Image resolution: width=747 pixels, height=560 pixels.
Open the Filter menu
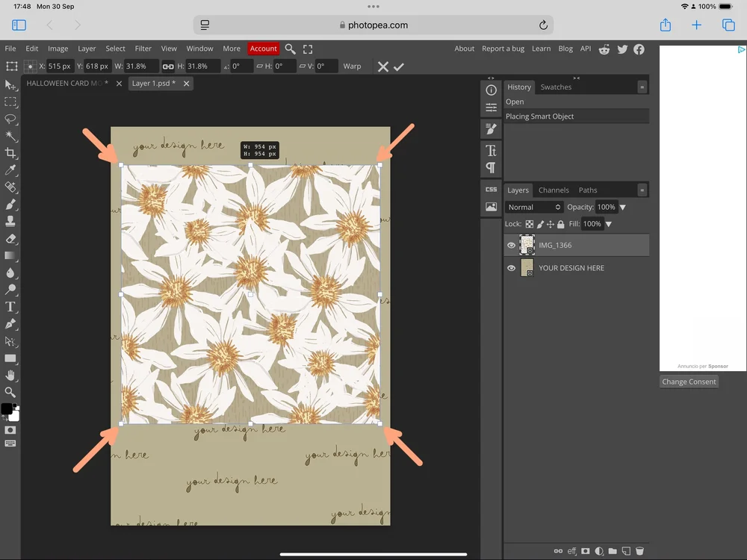143,49
